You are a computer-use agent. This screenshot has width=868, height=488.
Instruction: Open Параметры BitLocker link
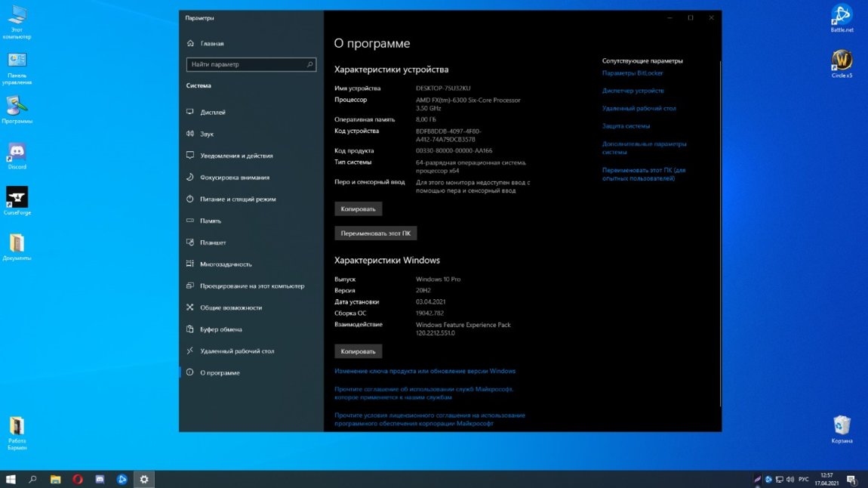point(632,73)
